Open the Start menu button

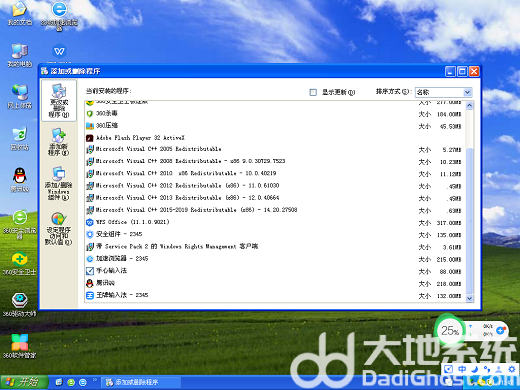pos(24,382)
